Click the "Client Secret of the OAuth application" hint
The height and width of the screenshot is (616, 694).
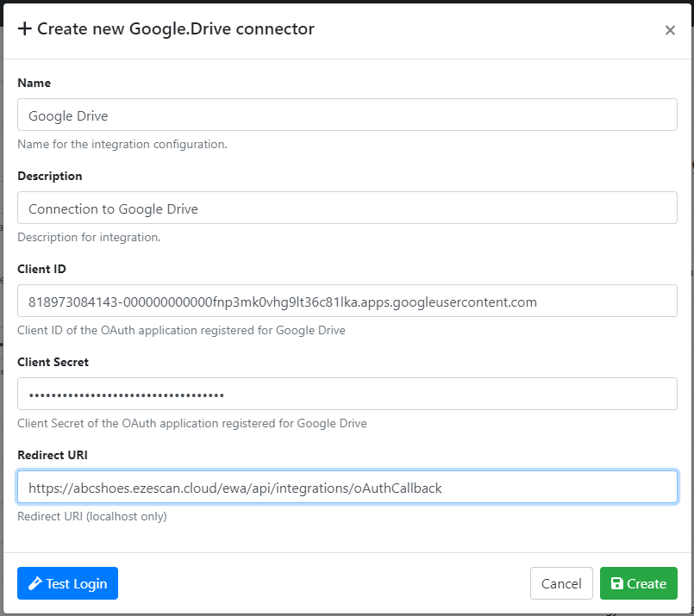(192, 423)
